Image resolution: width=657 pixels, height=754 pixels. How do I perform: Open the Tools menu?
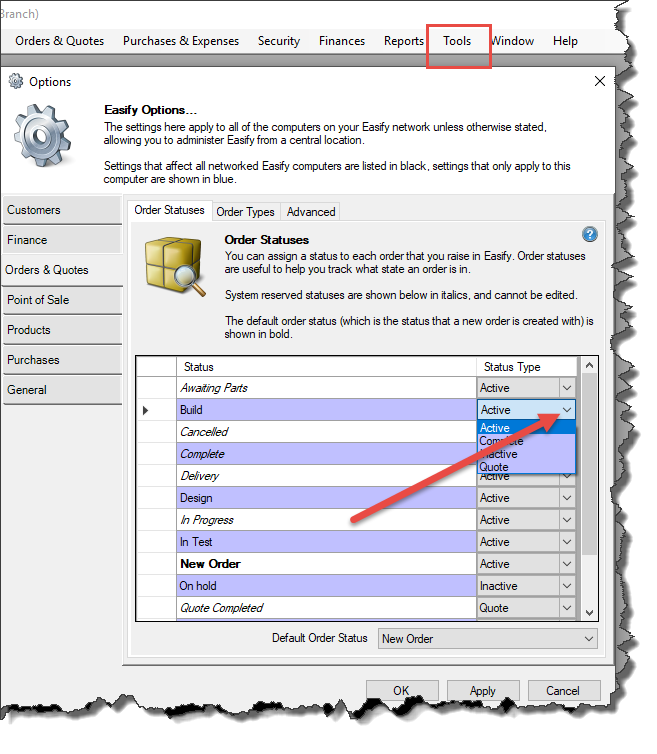tap(457, 41)
